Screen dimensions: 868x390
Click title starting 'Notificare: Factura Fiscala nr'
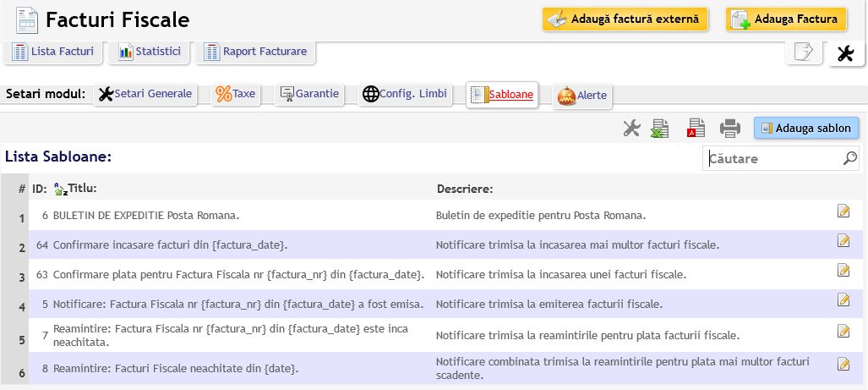point(238,305)
